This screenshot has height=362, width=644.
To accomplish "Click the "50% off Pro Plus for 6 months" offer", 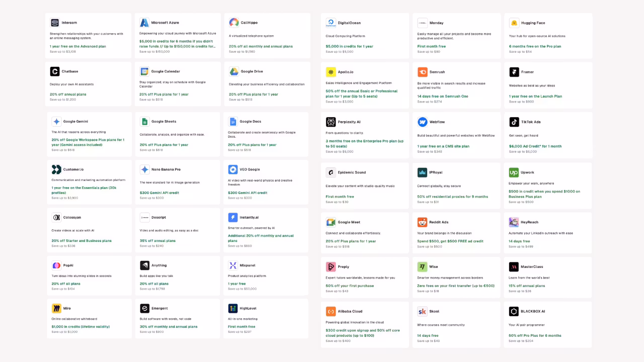I will pos(535,335).
